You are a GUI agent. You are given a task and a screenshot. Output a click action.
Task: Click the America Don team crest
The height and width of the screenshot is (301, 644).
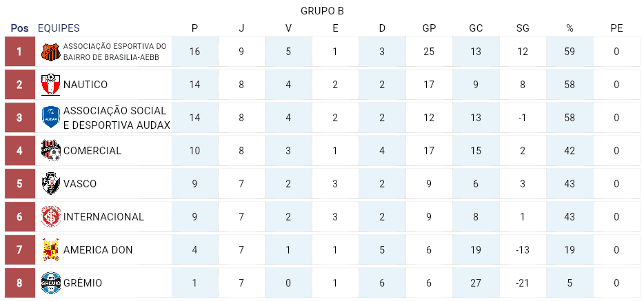[x=51, y=250]
